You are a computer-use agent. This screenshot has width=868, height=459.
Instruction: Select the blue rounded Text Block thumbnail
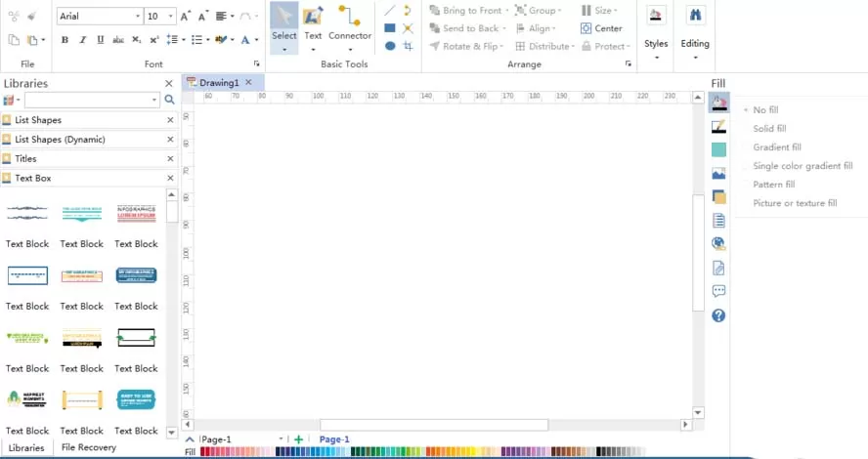[x=136, y=275]
